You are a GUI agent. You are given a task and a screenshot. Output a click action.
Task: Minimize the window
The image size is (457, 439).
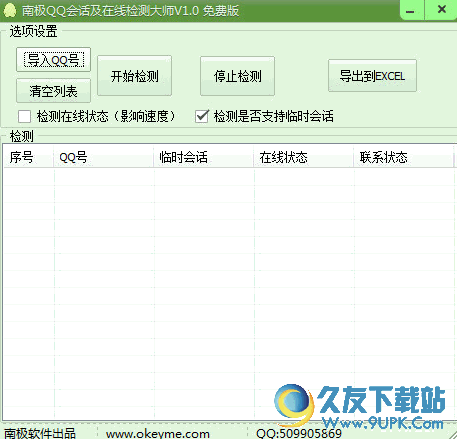[x=411, y=10]
